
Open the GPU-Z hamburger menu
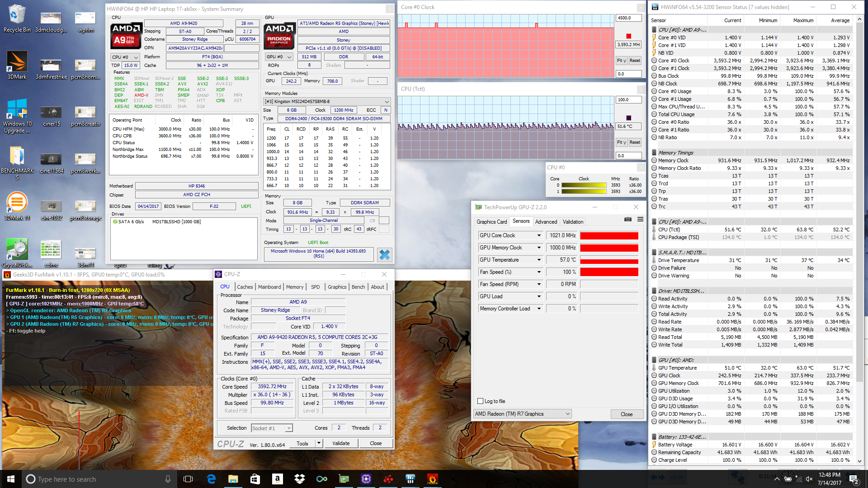(640, 219)
